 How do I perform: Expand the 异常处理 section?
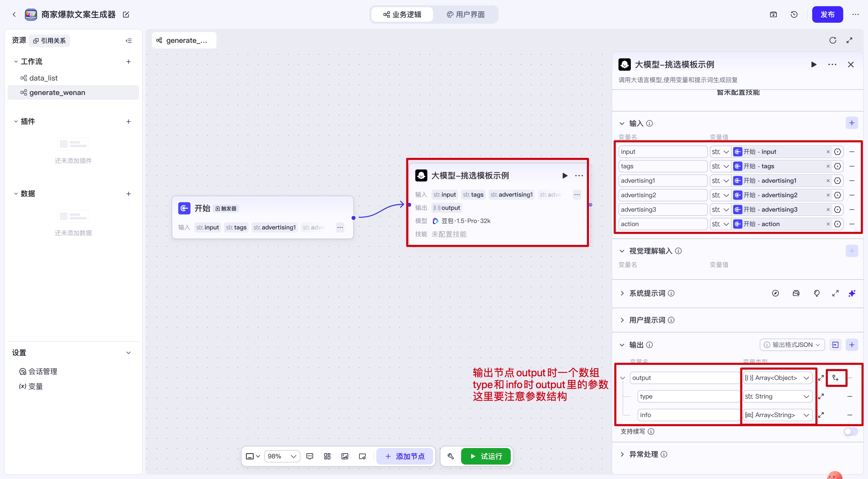(x=643, y=454)
